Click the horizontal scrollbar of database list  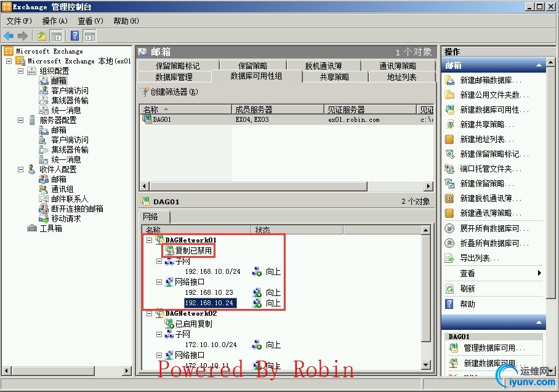click(x=258, y=186)
